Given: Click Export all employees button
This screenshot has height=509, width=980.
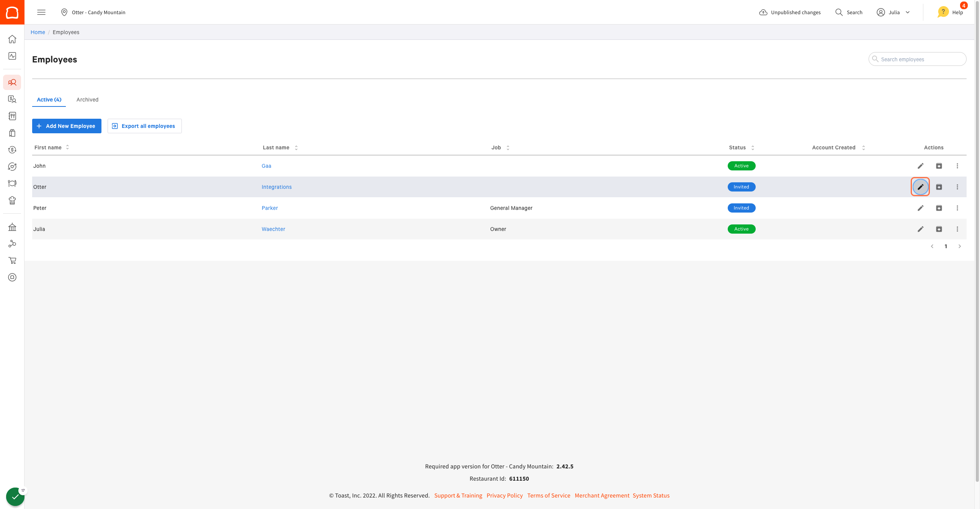Looking at the screenshot, I should pos(144,126).
